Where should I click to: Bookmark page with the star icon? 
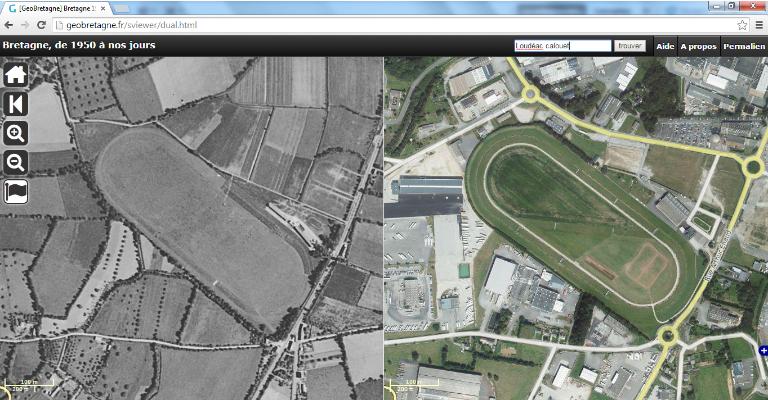(742, 24)
